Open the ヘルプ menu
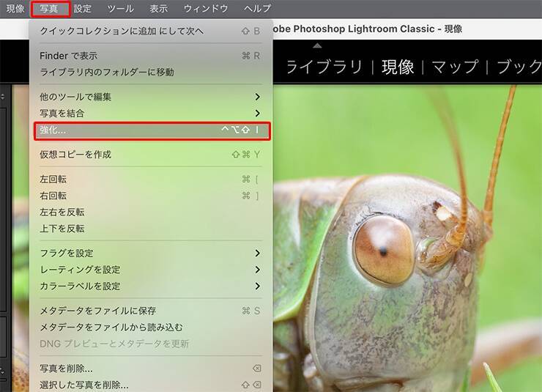Viewport: 542px width, 392px height. [x=257, y=8]
